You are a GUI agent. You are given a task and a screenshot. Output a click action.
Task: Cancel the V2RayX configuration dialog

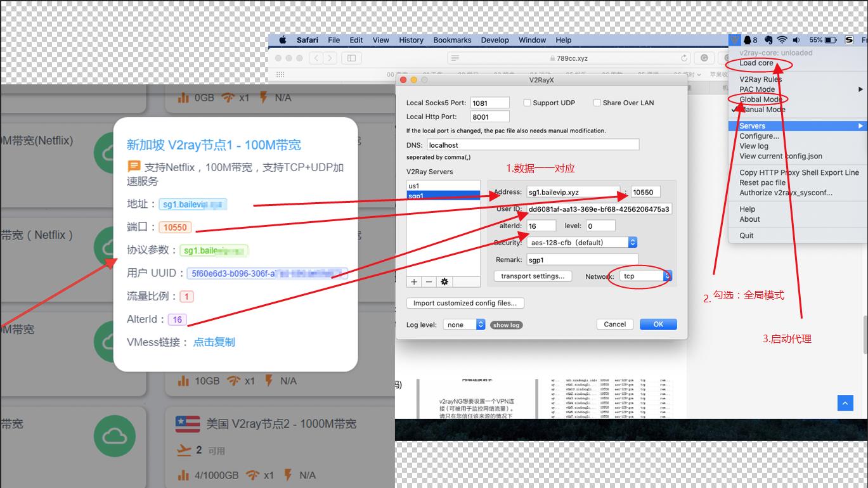(614, 324)
